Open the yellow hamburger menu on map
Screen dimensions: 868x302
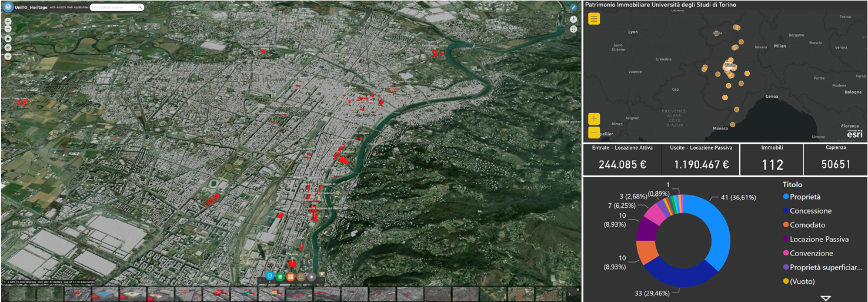tap(594, 19)
